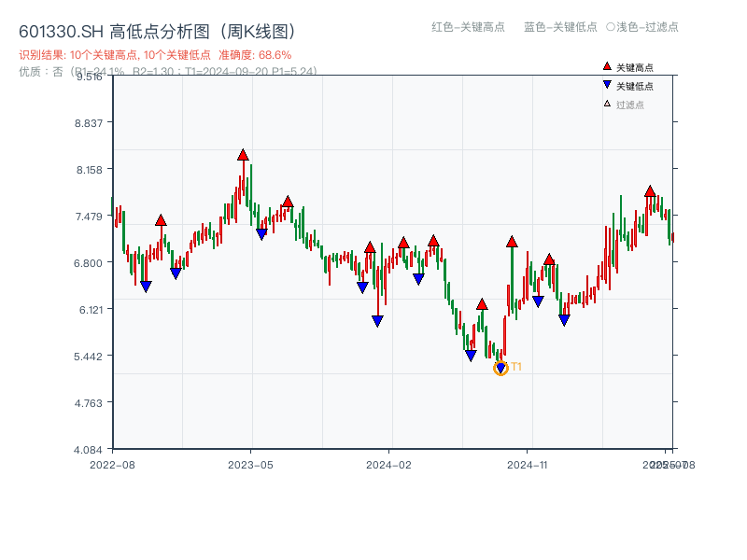Click the 关键低点 legend label
This screenshot has height=560, width=747.
point(635,86)
